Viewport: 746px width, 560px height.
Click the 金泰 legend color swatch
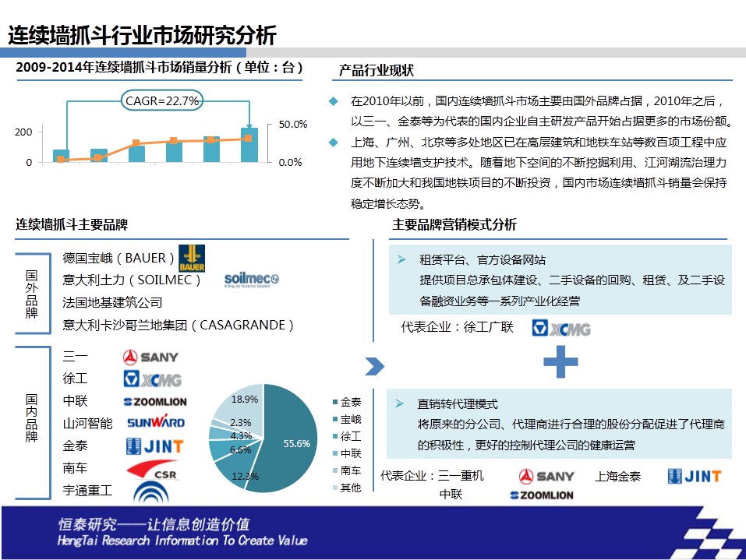[335, 402]
